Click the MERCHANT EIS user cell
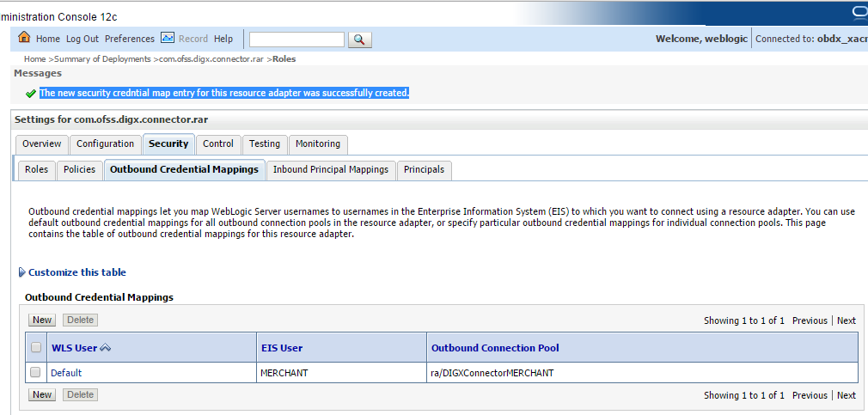The height and width of the screenshot is (415, 868). pyautogui.click(x=284, y=373)
